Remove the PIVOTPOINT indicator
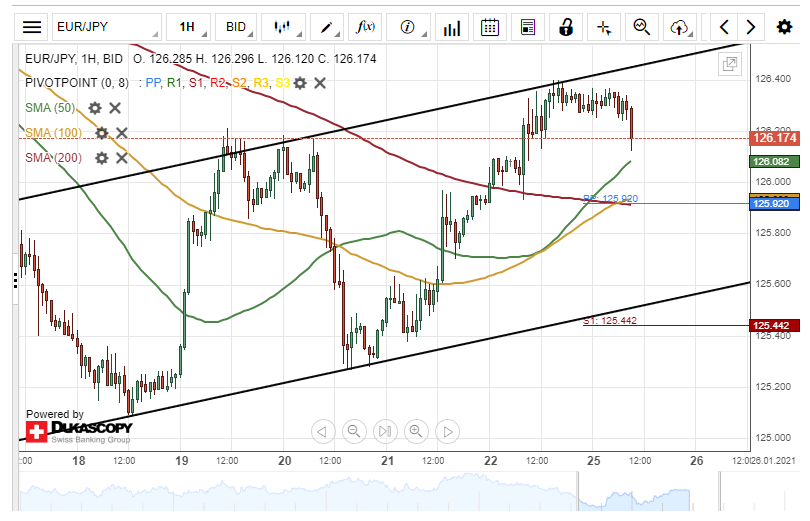This screenshot has height=521, width=810. coord(320,83)
